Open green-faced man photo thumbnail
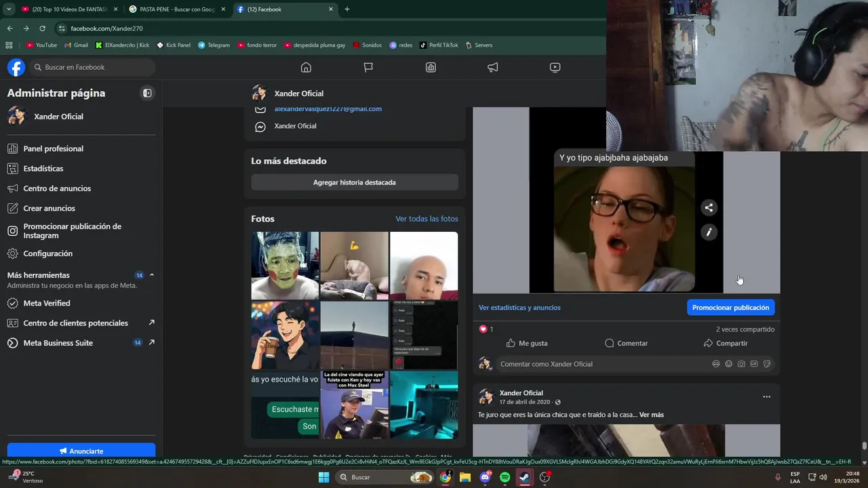The height and width of the screenshot is (488, 868). click(285, 266)
